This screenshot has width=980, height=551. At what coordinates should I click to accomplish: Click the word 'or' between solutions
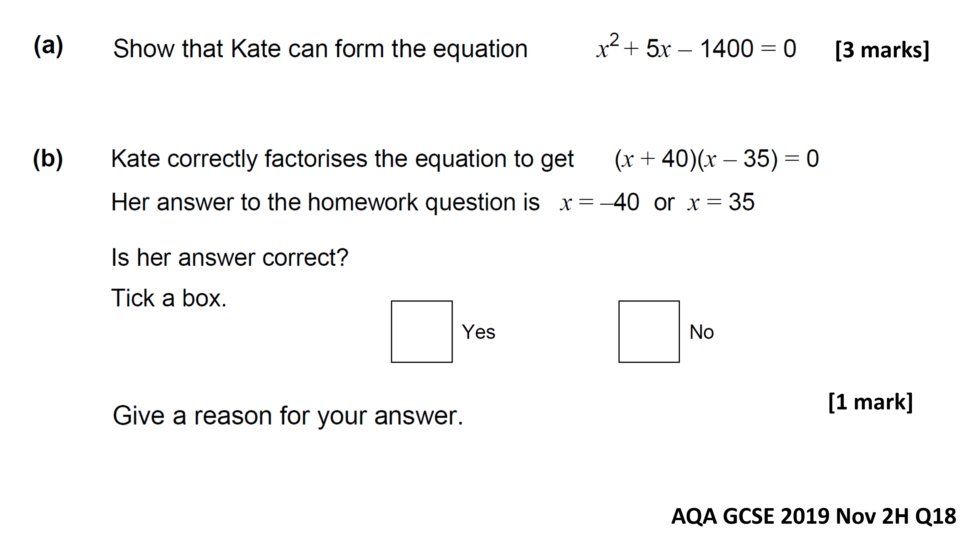click(x=664, y=204)
